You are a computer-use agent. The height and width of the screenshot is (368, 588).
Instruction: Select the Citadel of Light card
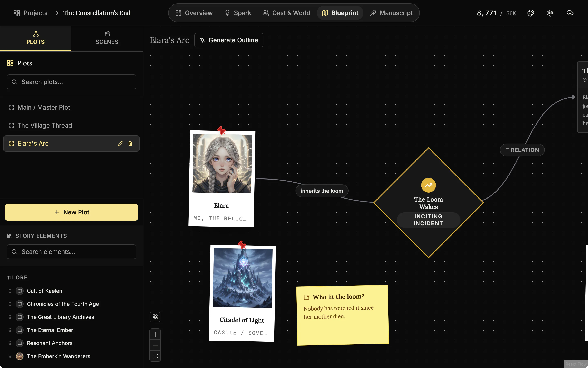(242, 293)
